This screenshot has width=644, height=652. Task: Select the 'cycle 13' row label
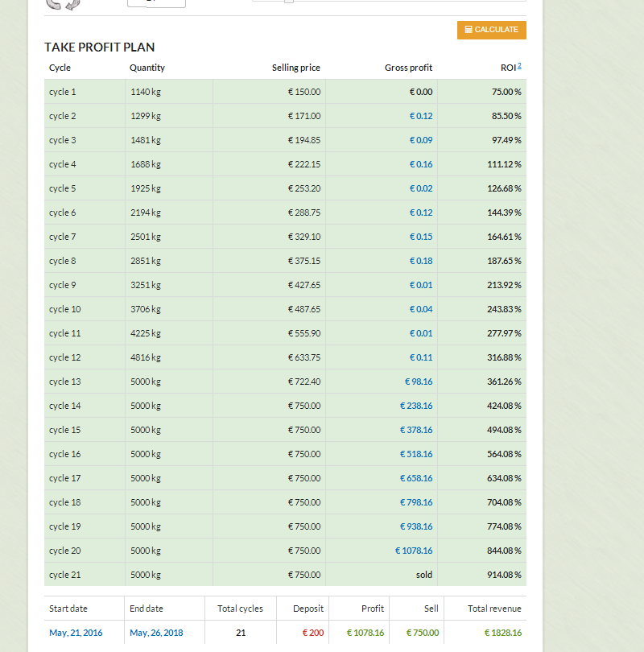(65, 382)
